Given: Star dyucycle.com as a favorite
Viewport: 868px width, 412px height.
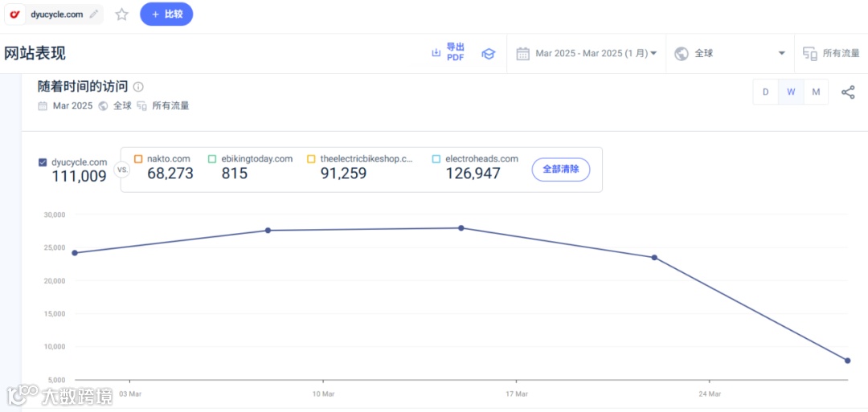Looking at the screenshot, I should pyautogui.click(x=122, y=14).
